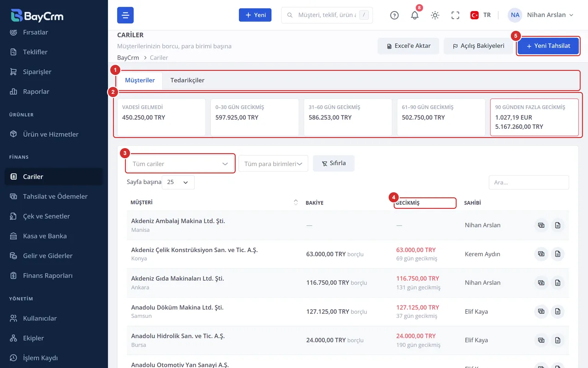Focus the 'Ara...' table search field

[x=529, y=182]
